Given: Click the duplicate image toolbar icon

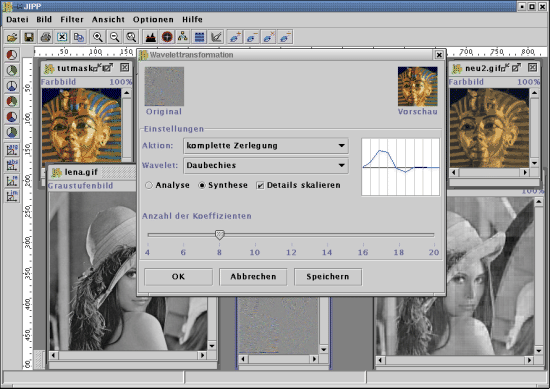Looking at the screenshot, I should 79,37.
